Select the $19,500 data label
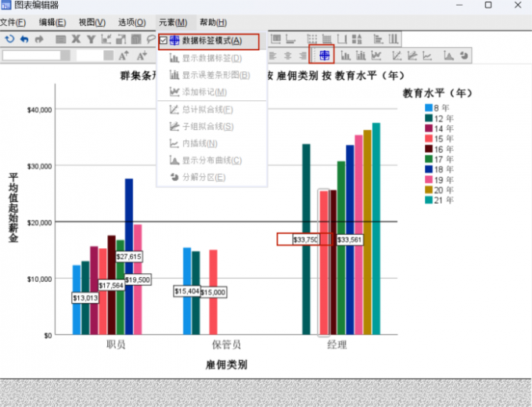 (x=138, y=279)
